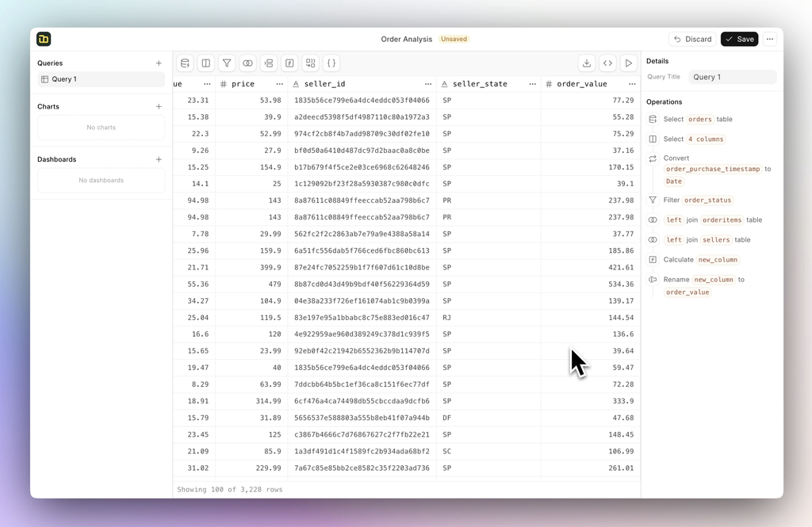Open the price column options menu

[x=279, y=84]
